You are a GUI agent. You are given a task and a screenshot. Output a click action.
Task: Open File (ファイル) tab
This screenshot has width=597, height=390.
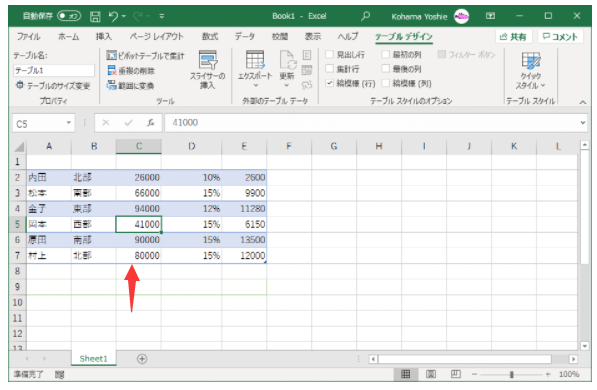(29, 37)
